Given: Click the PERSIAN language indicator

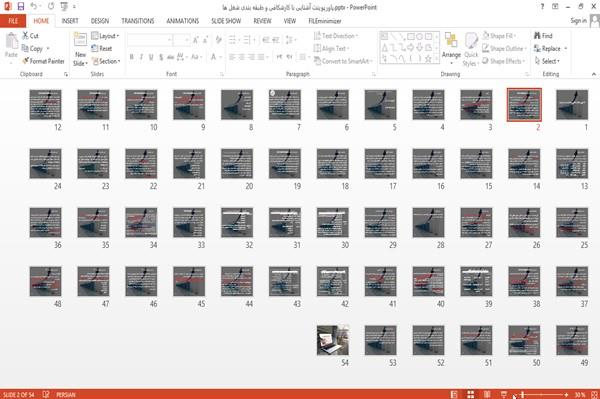Looking at the screenshot, I should pos(66,394).
